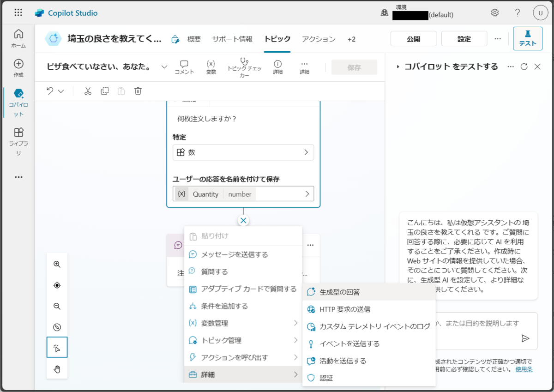The width and height of the screenshot is (554, 392).
Task: Select the トピック tab
Action: click(277, 39)
